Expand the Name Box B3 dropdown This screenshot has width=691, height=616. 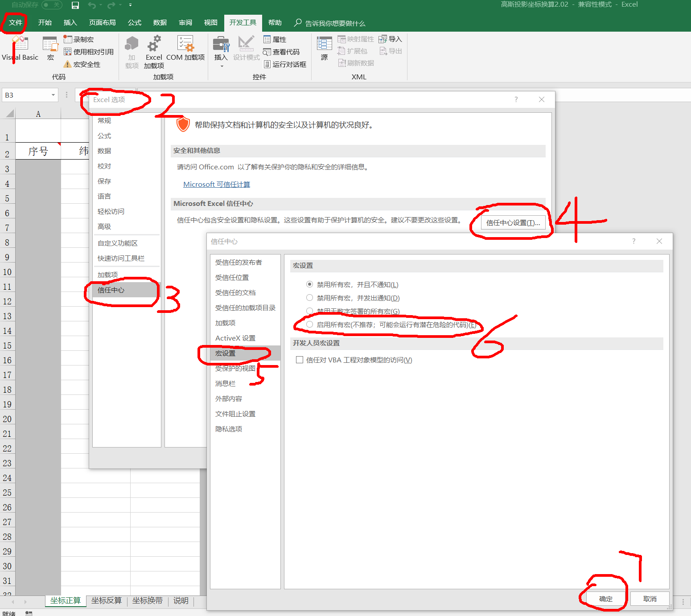click(53, 95)
